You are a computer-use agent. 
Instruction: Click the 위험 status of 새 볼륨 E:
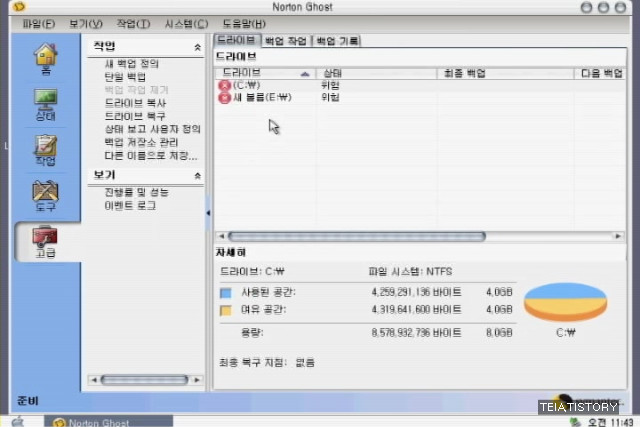(330, 98)
